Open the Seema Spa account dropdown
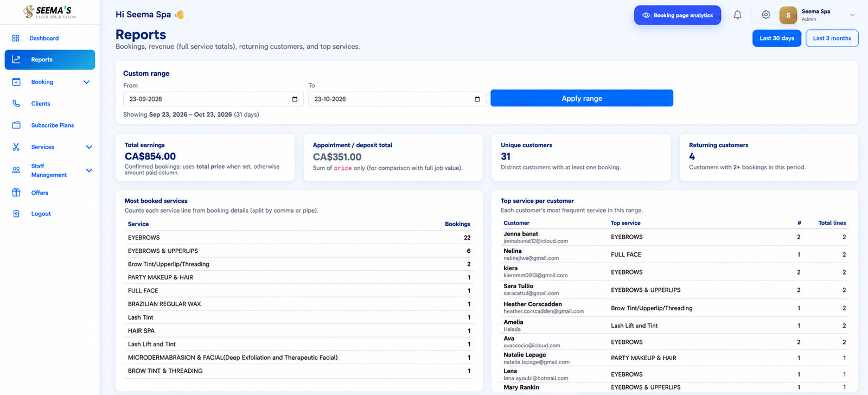 coord(852,15)
